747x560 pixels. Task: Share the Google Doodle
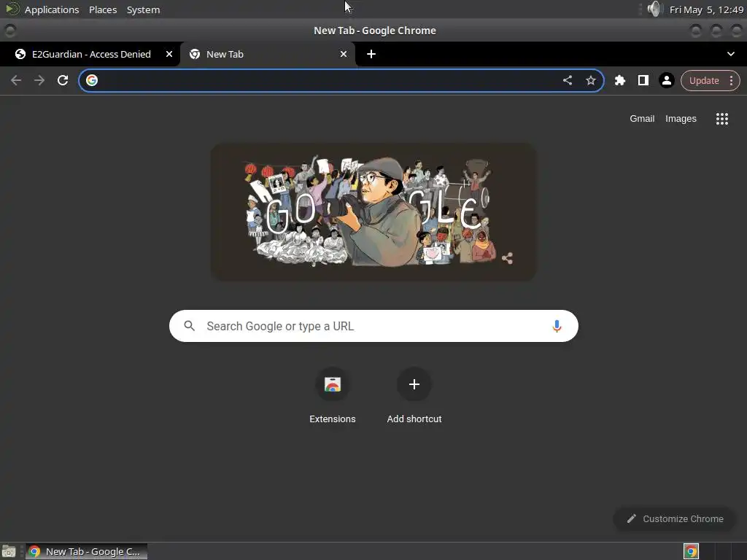[x=507, y=258]
